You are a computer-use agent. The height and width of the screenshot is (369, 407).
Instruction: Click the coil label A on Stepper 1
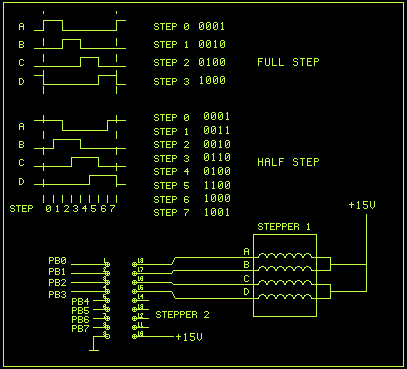tap(246, 251)
